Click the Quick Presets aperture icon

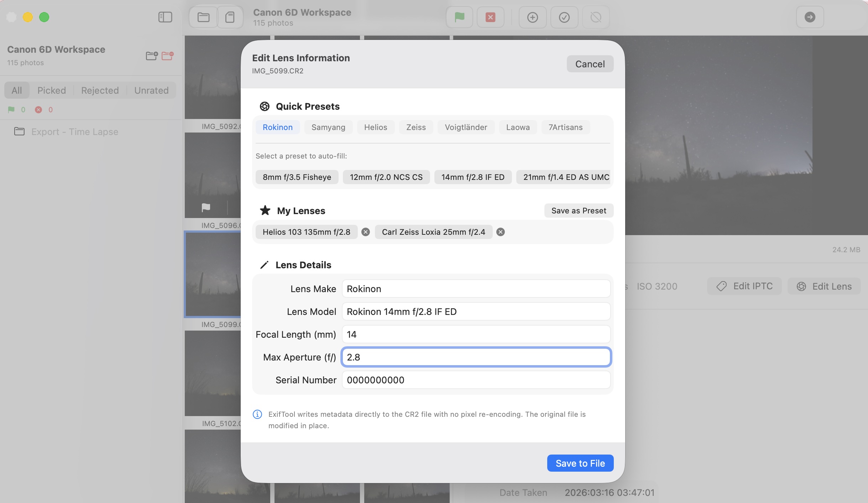(x=265, y=106)
